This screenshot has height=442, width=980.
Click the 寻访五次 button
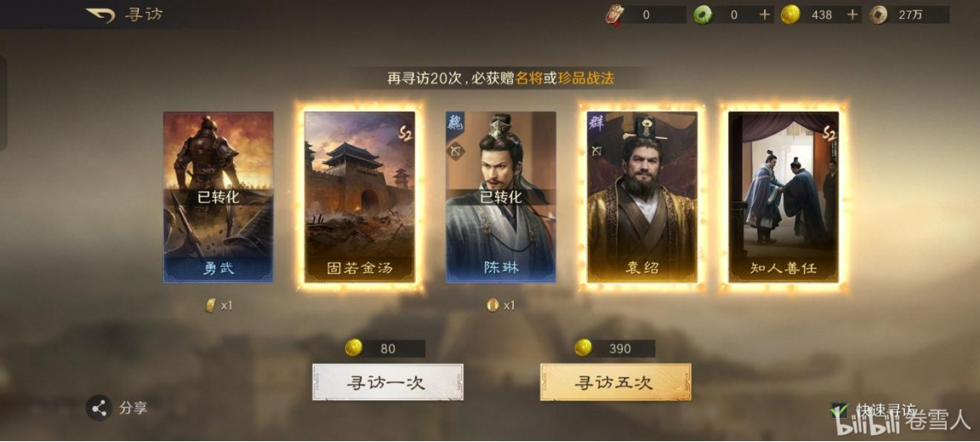coord(616,382)
